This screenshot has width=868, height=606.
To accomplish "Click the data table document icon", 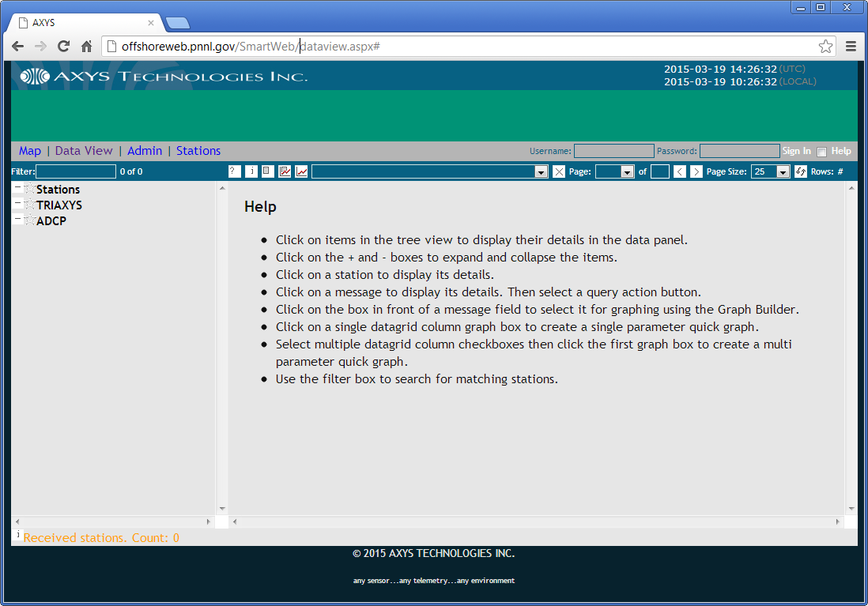I will (268, 171).
